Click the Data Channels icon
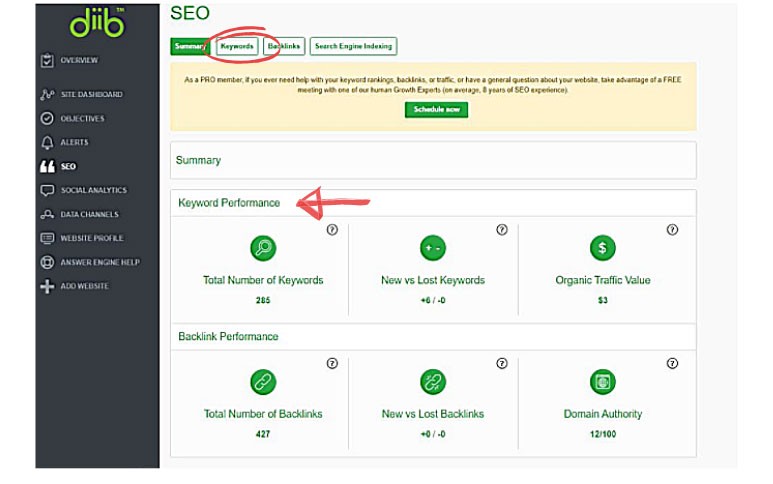The width and height of the screenshot is (773, 484). [47, 214]
